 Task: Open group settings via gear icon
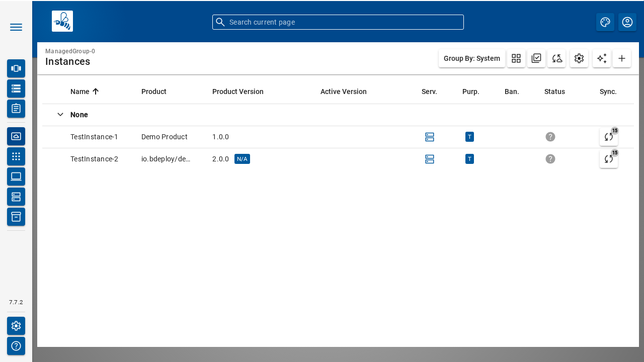(x=579, y=58)
